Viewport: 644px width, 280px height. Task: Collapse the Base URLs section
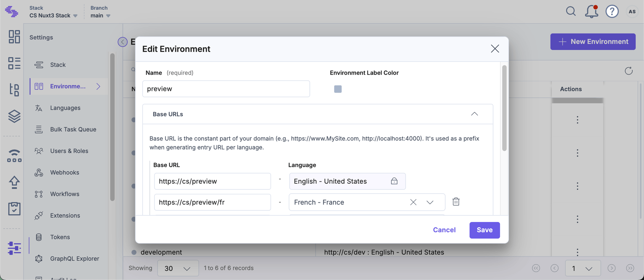475,114
